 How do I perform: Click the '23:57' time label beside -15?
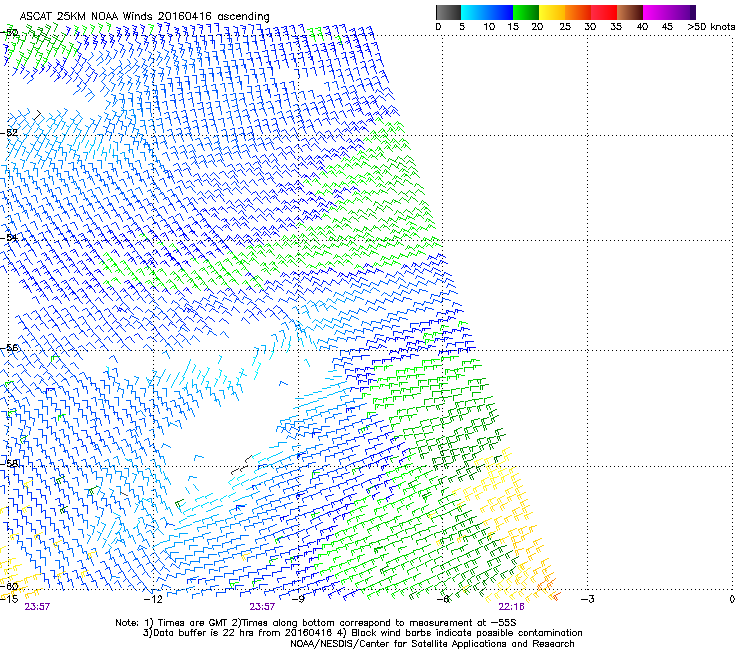pos(37,607)
